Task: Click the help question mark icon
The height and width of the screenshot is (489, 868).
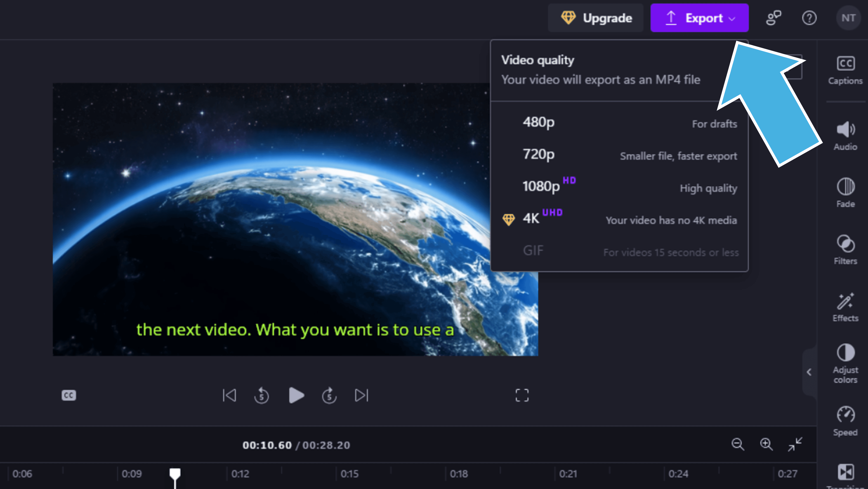Action: (809, 18)
